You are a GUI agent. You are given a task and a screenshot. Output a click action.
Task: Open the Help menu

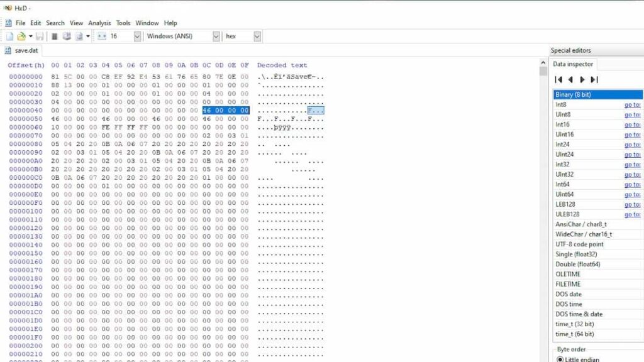point(170,23)
